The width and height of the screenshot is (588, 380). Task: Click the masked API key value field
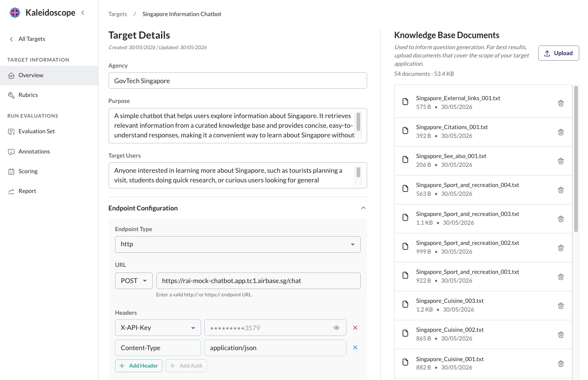click(275, 328)
